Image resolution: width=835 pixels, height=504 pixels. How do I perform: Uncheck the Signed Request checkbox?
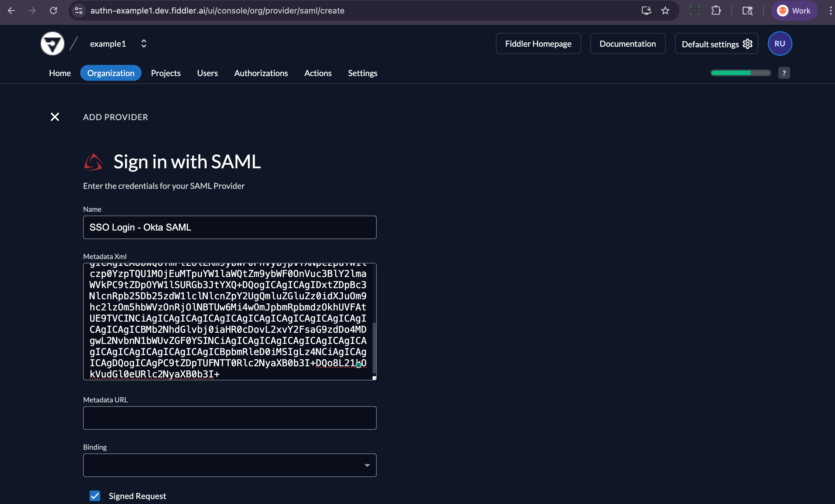click(x=95, y=495)
